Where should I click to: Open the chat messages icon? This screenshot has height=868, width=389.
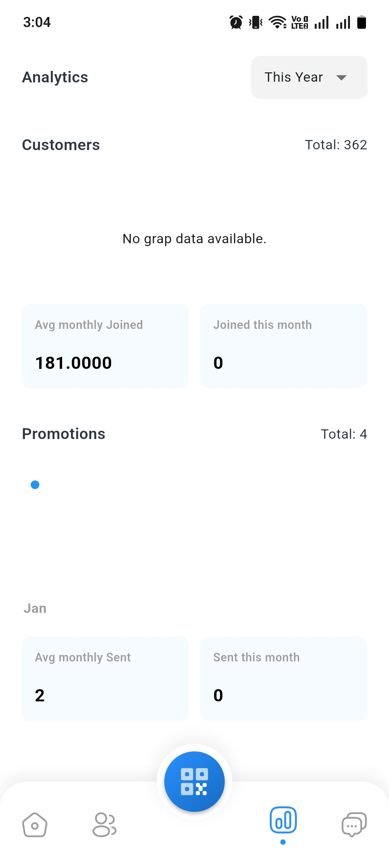click(x=354, y=825)
